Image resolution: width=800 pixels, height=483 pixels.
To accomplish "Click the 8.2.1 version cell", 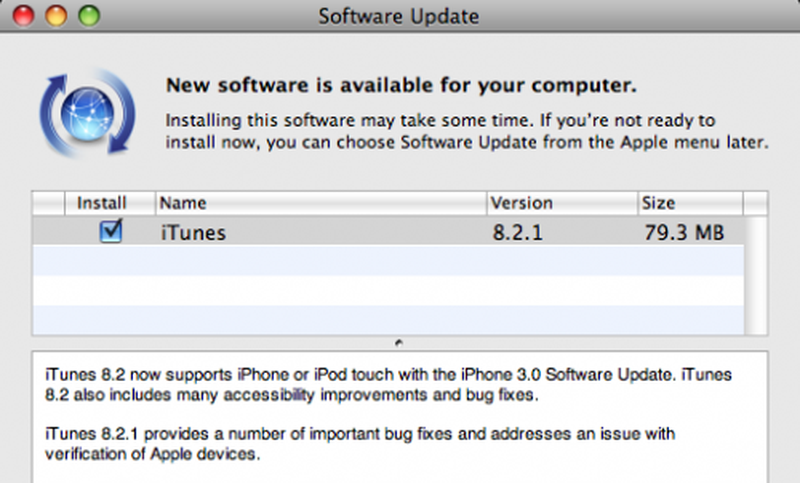I will tap(517, 233).
